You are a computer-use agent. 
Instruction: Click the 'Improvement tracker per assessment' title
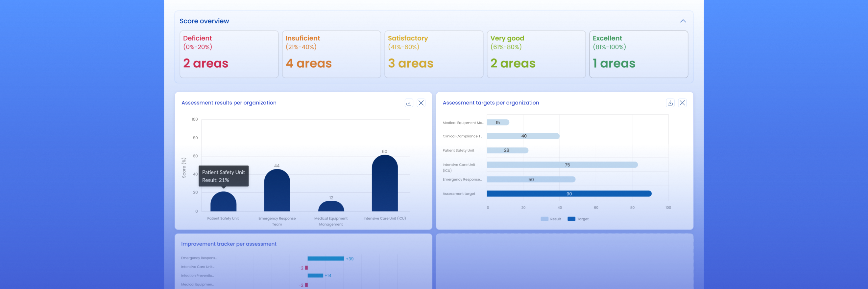pos(229,244)
